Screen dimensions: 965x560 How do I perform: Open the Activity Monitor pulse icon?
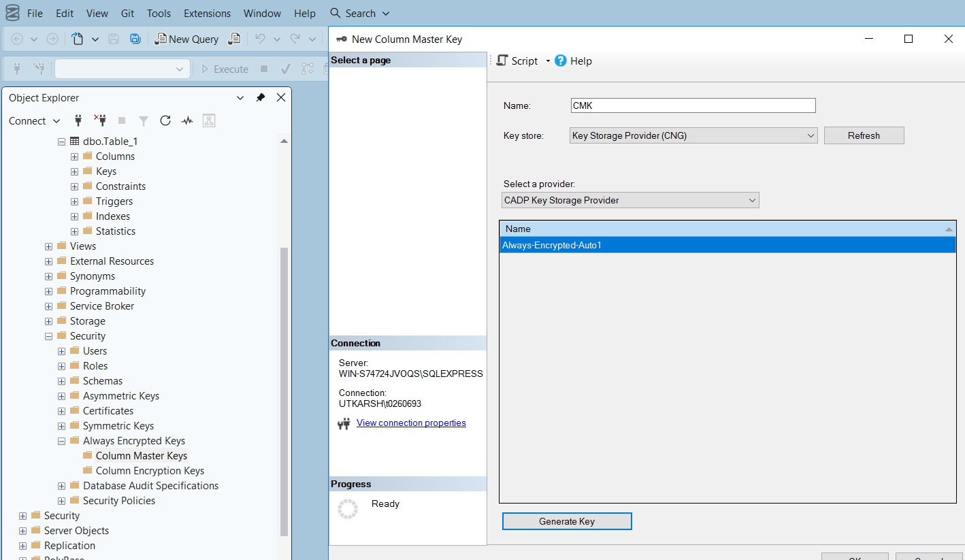tap(187, 120)
